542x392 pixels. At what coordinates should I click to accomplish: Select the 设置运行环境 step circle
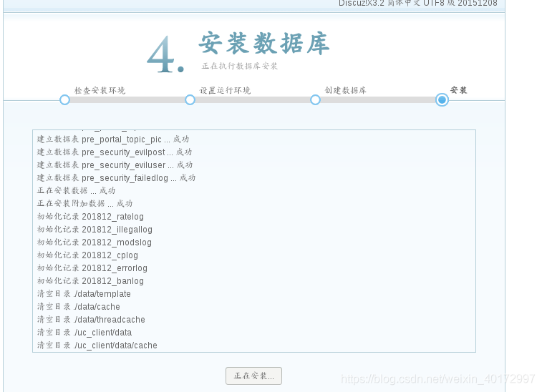pos(190,100)
